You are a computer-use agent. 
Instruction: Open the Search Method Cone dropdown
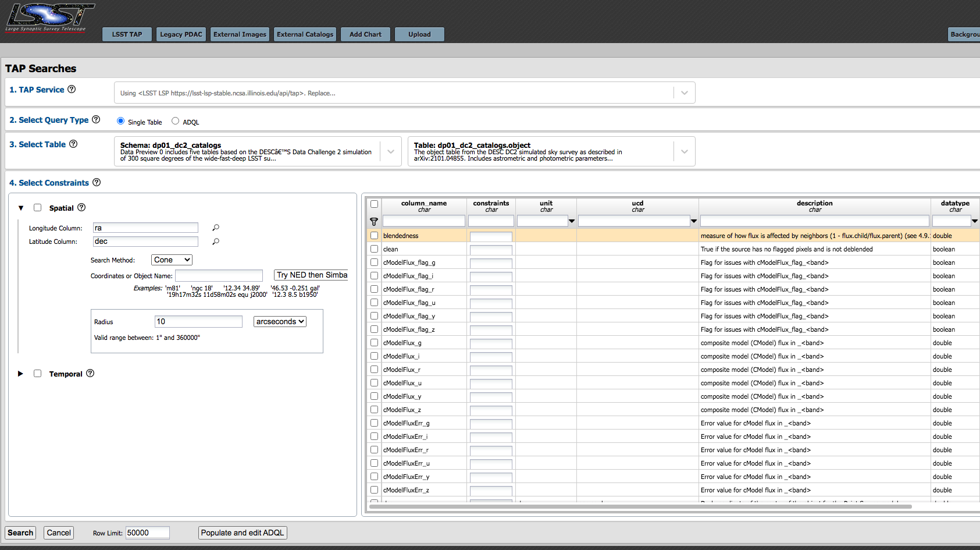click(172, 260)
